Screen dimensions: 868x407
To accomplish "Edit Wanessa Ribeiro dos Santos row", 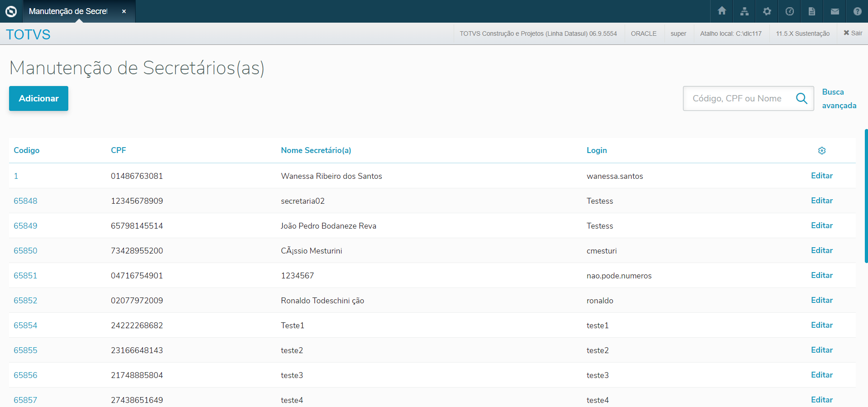I will (x=822, y=176).
